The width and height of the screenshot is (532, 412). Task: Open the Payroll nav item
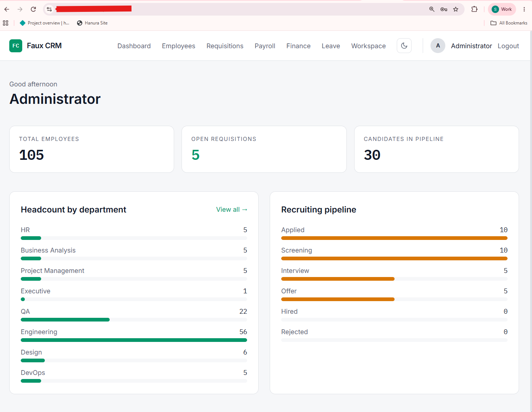pyautogui.click(x=265, y=46)
